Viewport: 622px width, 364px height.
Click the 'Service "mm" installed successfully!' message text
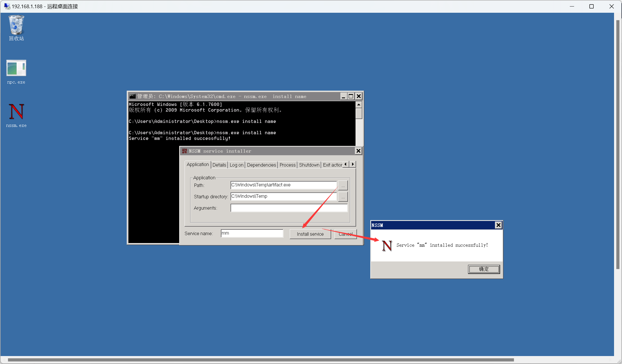[442, 245]
